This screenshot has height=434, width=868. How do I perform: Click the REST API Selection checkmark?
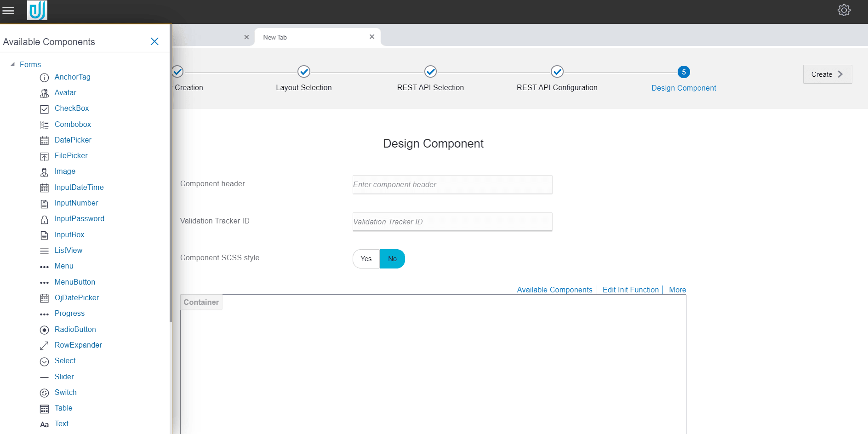point(430,72)
